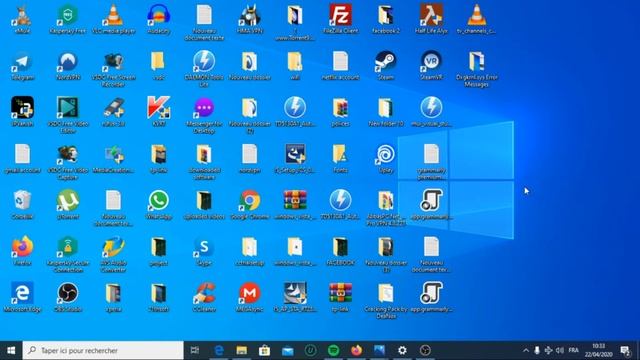Click the Telegram desktop icon
This screenshot has width=640, height=360.
point(22,65)
